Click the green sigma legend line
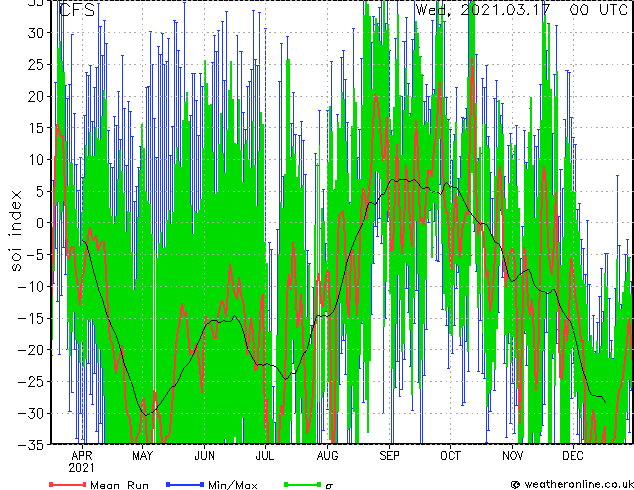This screenshot has width=634, height=490. pos(302,484)
